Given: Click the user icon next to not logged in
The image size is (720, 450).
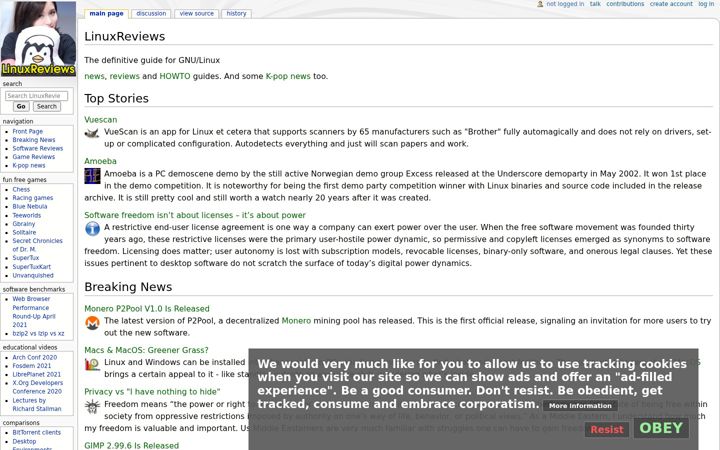Looking at the screenshot, I should [540, 4].
